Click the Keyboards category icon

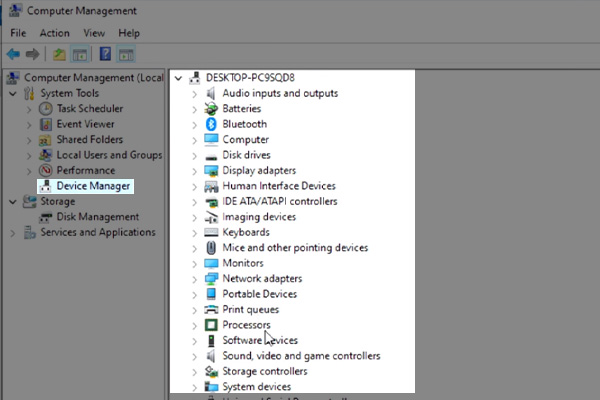(x=211, y=232)
